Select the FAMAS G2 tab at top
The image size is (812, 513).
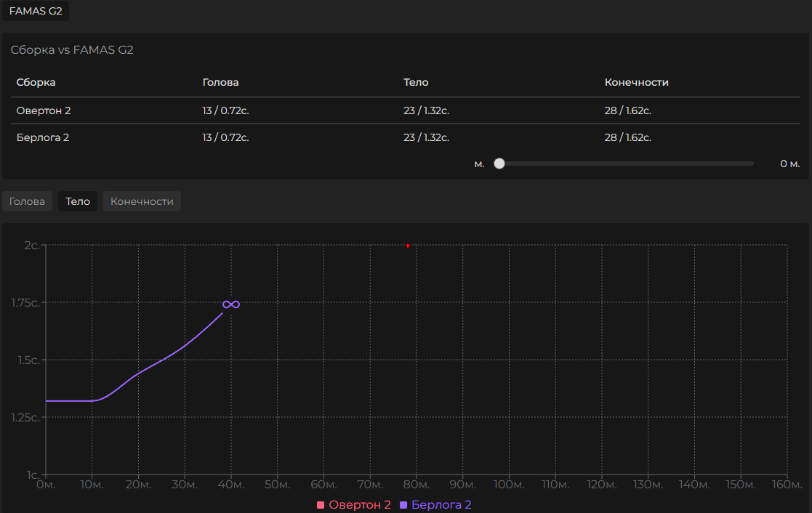click(36, 11)
